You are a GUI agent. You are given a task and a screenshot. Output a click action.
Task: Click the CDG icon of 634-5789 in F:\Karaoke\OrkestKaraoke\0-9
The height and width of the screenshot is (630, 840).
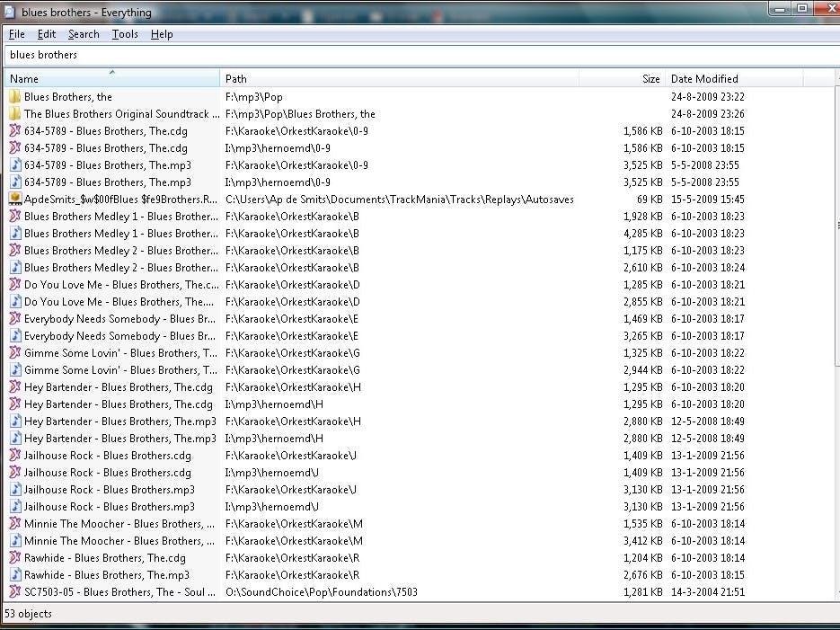pyautogui.click(x=15, y=130)
